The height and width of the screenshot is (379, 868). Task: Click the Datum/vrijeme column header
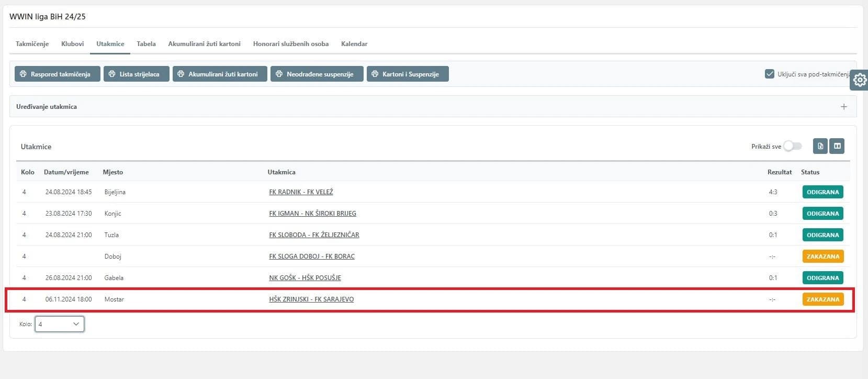coord(66,172)
